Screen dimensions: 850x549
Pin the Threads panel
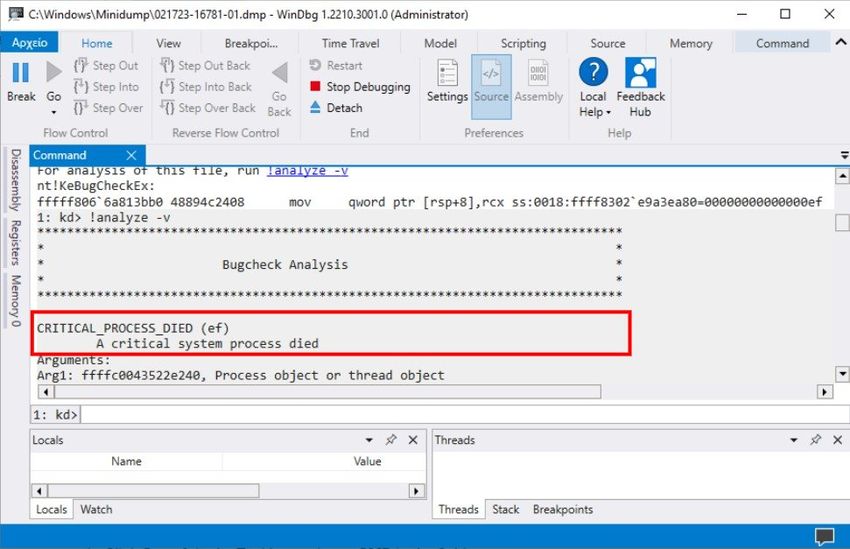click(815, 440)
